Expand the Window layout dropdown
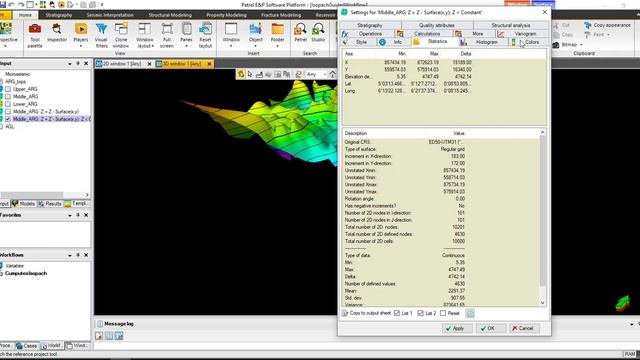640x360 pixels. coord(145,35)
